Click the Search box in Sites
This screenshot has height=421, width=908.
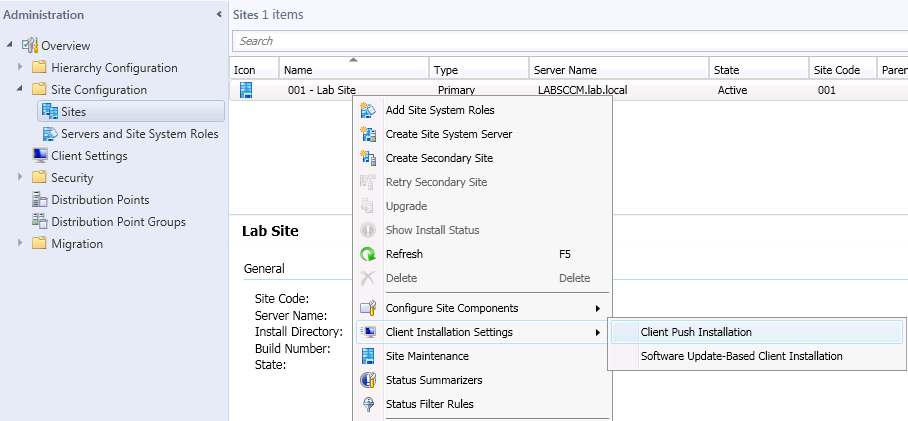coord(570,41)
